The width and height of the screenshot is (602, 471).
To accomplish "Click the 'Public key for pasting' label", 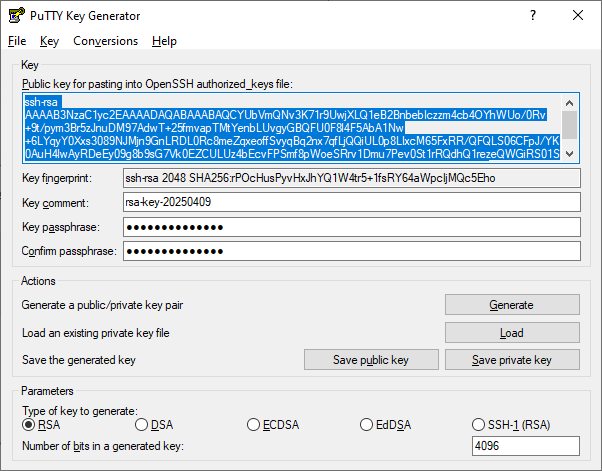I will pos(157,84).
